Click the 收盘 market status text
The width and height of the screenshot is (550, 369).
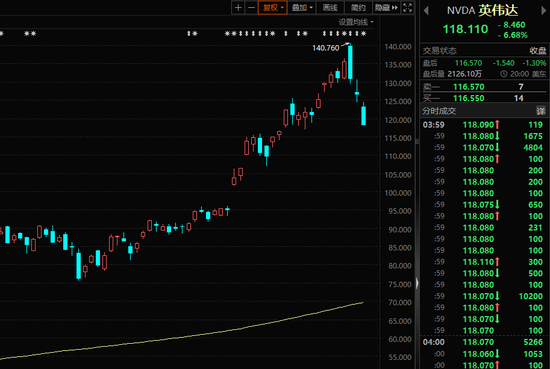pos(538,51)
